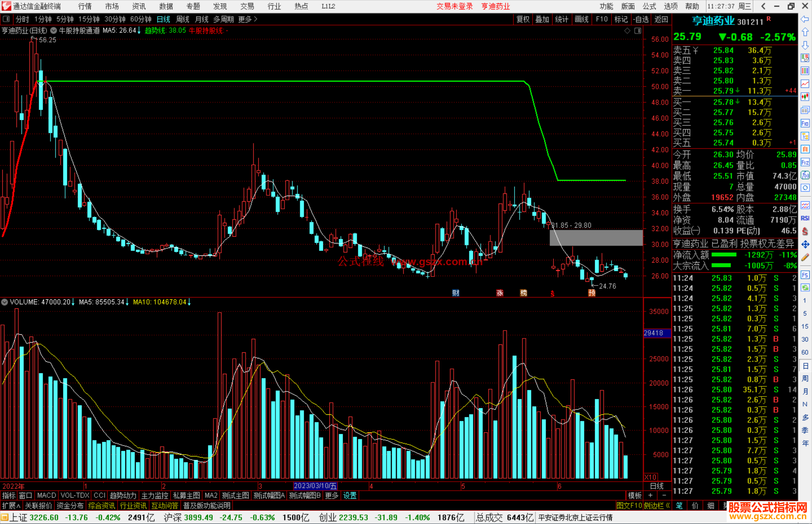Open the candlestick chart sidebar icon
The height and width of the screenshot is (524, 812).
click(805, 97)
